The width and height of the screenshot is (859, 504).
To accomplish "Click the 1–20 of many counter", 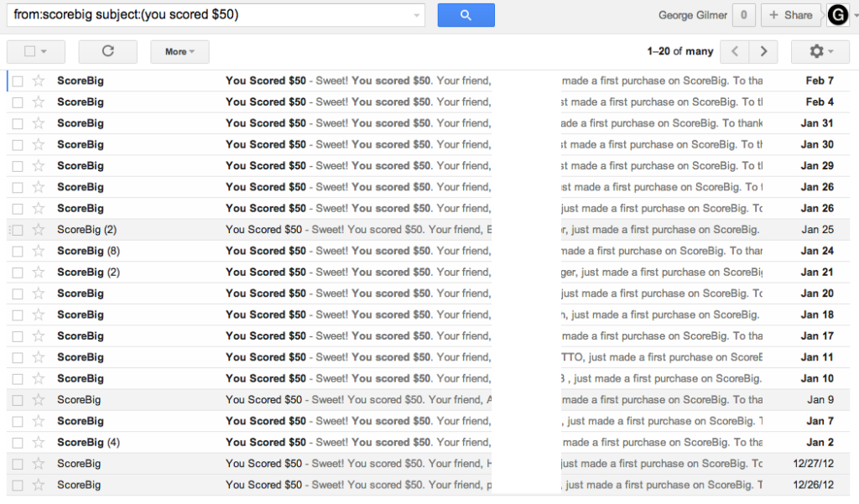I will point(679,51).
